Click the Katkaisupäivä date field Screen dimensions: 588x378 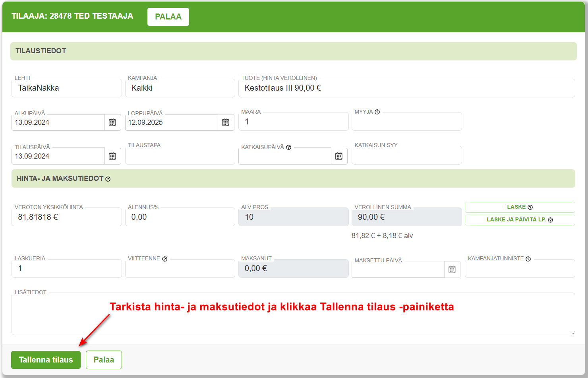pos(285,156)
